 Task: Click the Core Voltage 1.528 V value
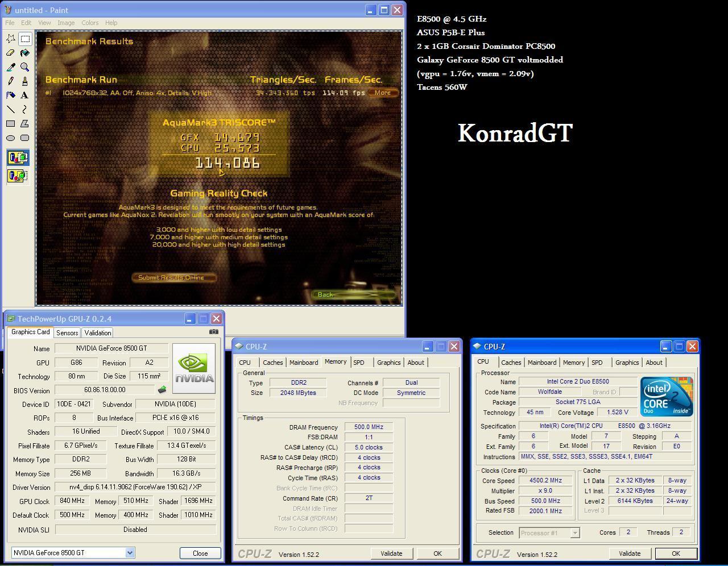[618, 413]
